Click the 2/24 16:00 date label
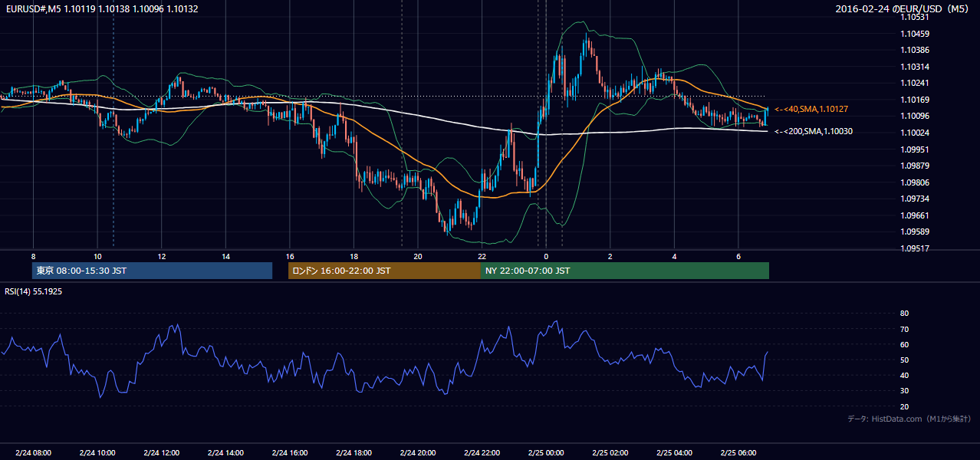980x460 pixels. (290, 453)
